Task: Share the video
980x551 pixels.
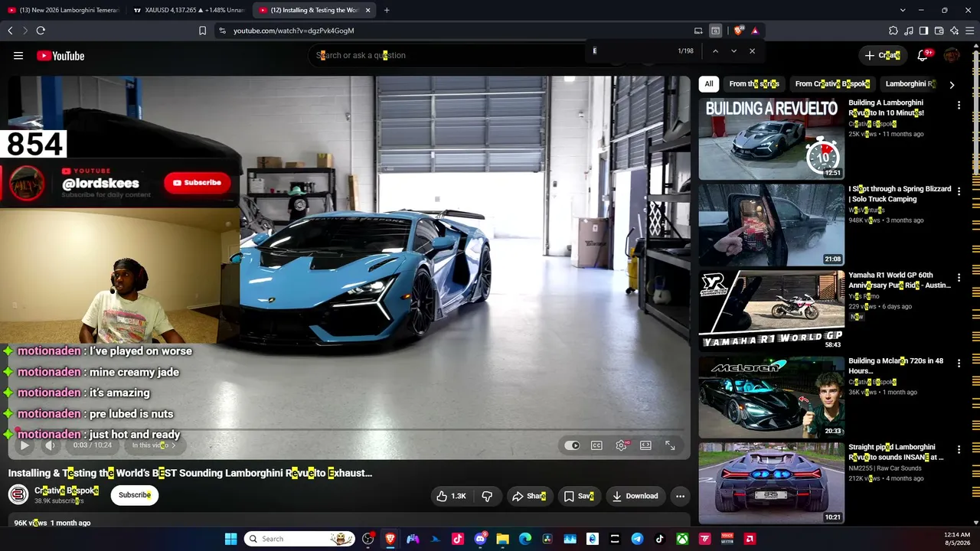Action: click(x=529, y=496)
